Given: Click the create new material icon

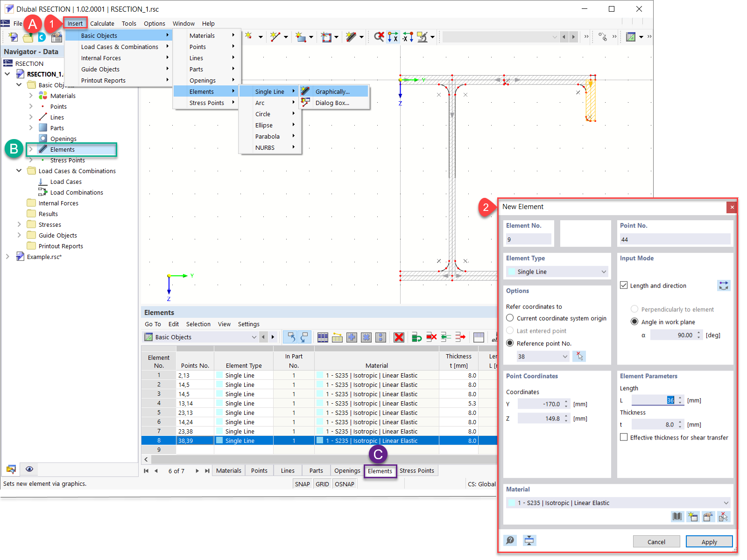Looking at the screenshot, I should point(693,516).
